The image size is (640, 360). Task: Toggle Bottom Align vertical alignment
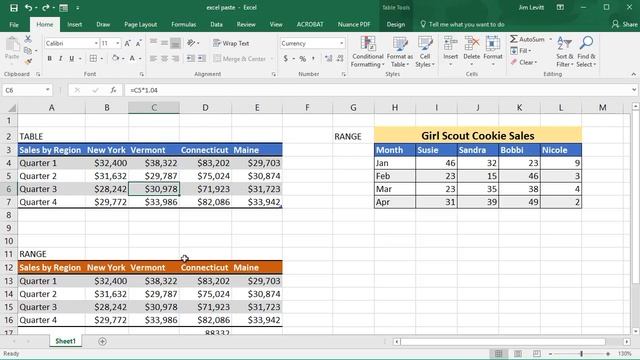tap(176, 43)
